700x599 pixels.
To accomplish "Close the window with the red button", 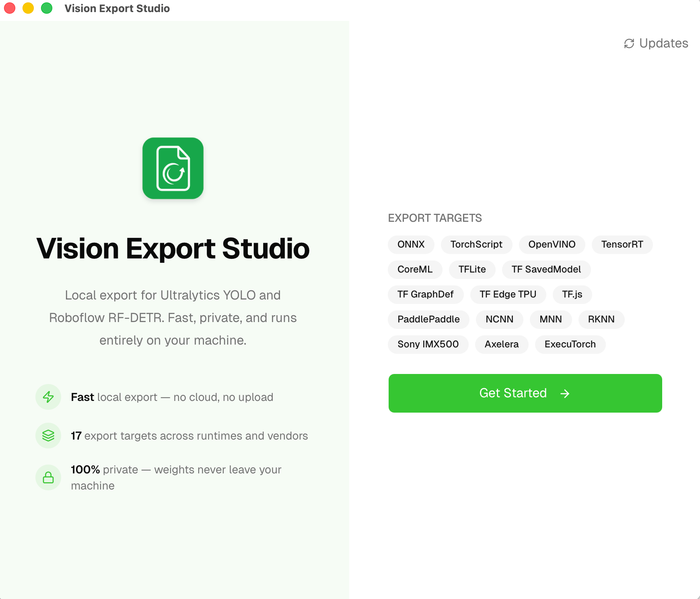I will coord(10,8).
